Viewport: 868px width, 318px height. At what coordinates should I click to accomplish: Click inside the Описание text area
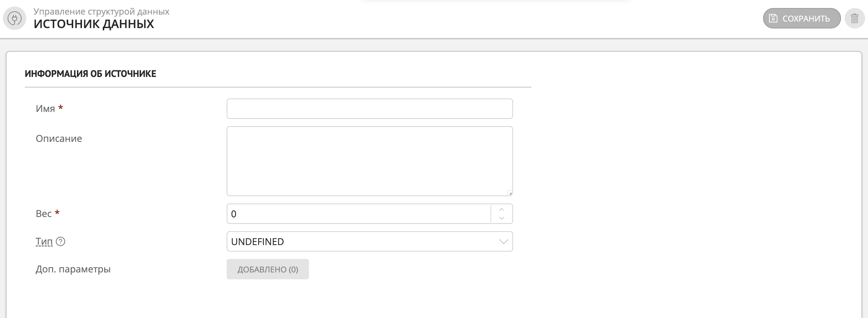click(x=370, y=161)
